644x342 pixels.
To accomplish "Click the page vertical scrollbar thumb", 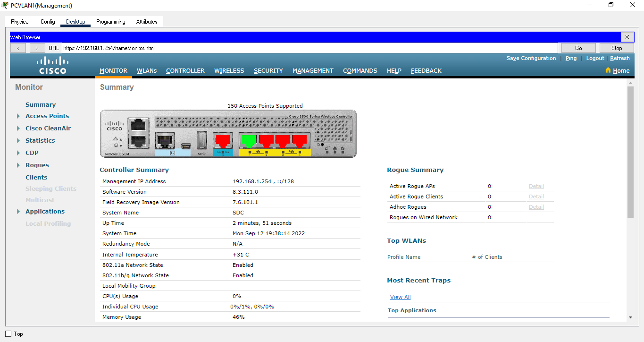I will pyautogui.click(x=630, y=152).
